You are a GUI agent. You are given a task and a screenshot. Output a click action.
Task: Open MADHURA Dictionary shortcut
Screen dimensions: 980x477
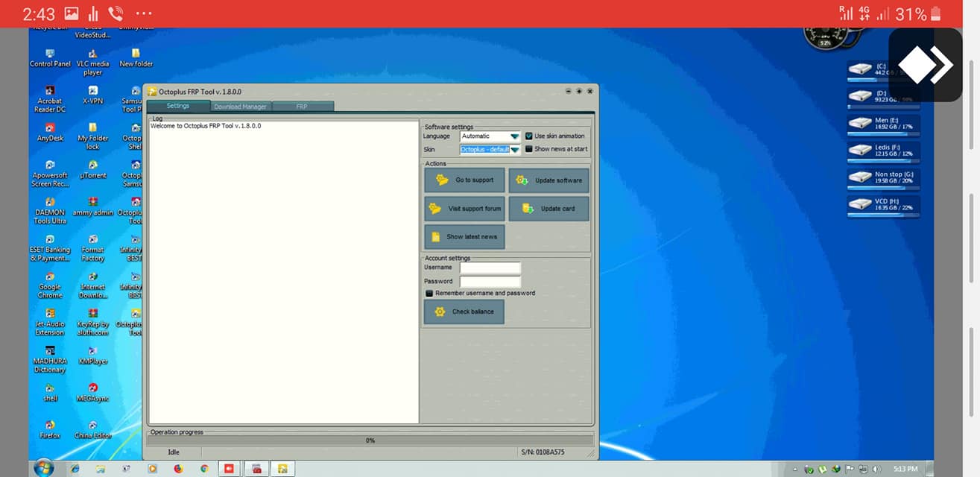pos(50,360)
